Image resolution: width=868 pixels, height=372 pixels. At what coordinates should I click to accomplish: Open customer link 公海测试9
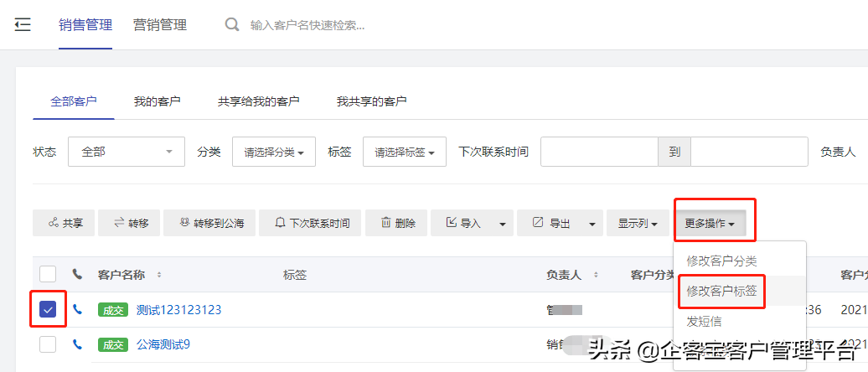click(163, 345)
